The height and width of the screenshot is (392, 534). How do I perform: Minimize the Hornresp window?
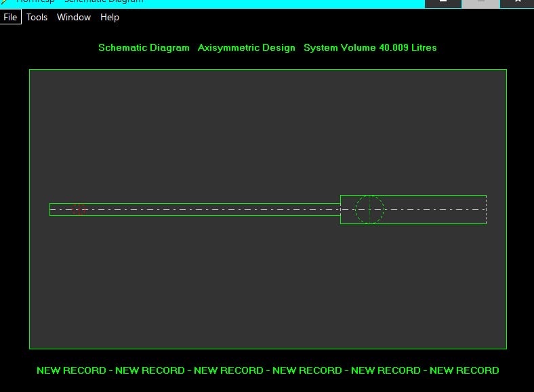pos(443,3)
